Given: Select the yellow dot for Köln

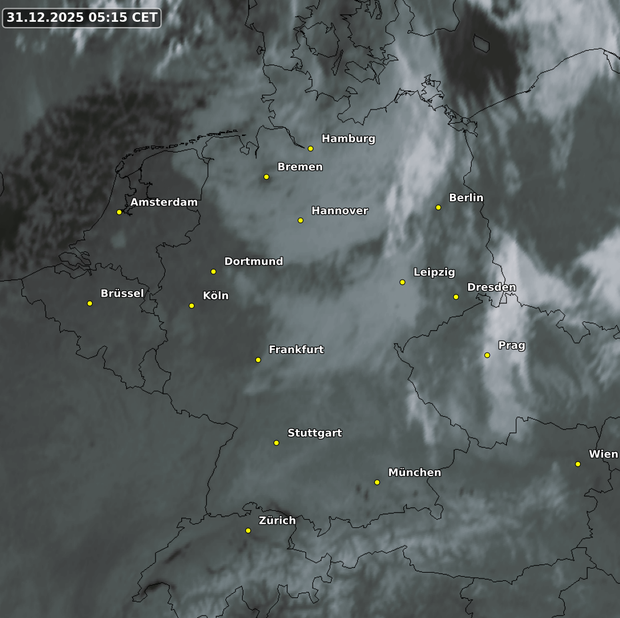Looking at the screenshot, I should (x=192, y=306).
